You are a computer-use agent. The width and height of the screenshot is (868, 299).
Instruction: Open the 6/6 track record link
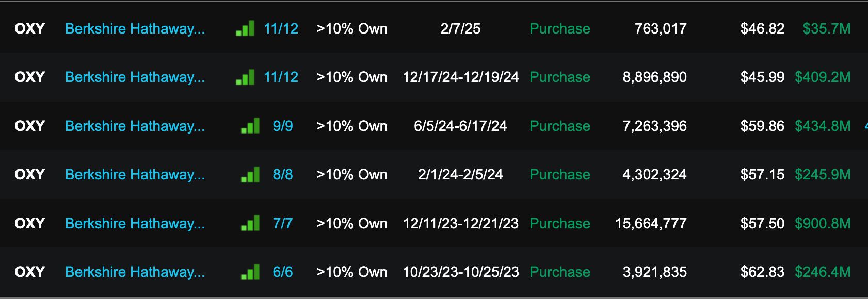click(x=283, y=272)
